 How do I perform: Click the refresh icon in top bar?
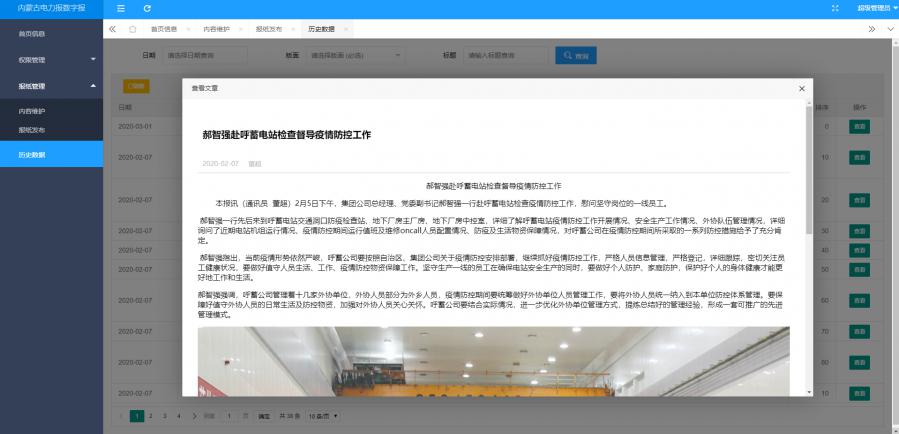[147, 8]
